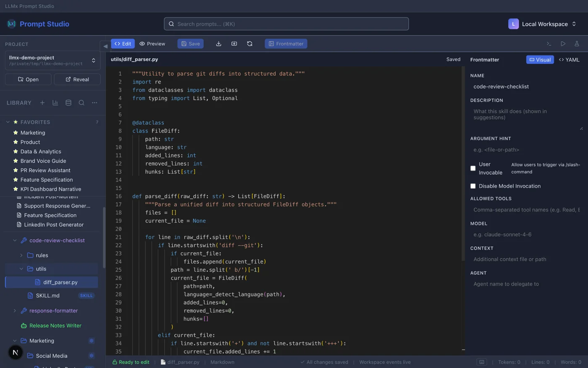
Task: Open Library search via the magnifier icon
Action: pyautogui.click(x=81, y=103)
